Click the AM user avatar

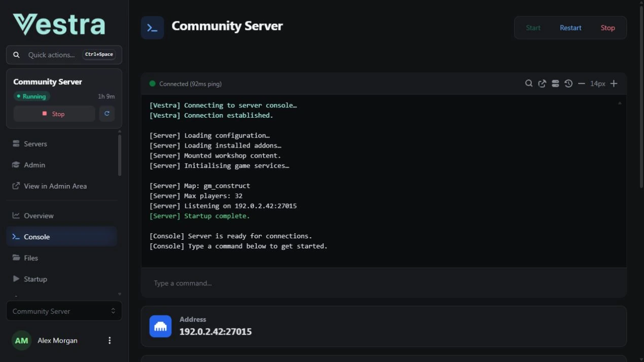point(21,341)
